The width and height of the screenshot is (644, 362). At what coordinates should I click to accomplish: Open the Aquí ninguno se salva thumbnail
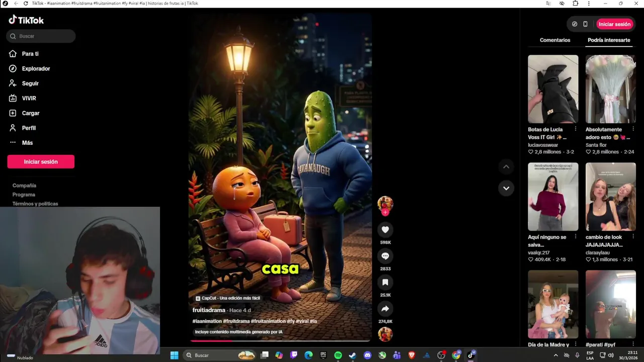click(x=553, y=197)
